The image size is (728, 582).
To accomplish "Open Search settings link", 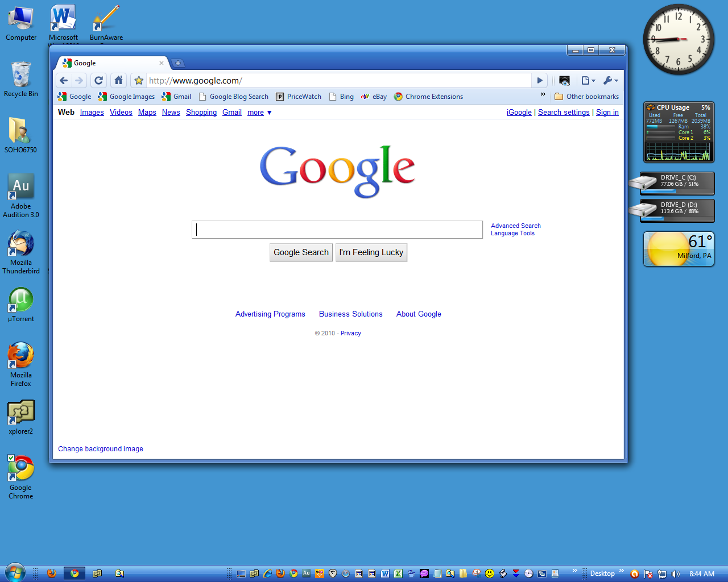I will [x=564, y=113].
